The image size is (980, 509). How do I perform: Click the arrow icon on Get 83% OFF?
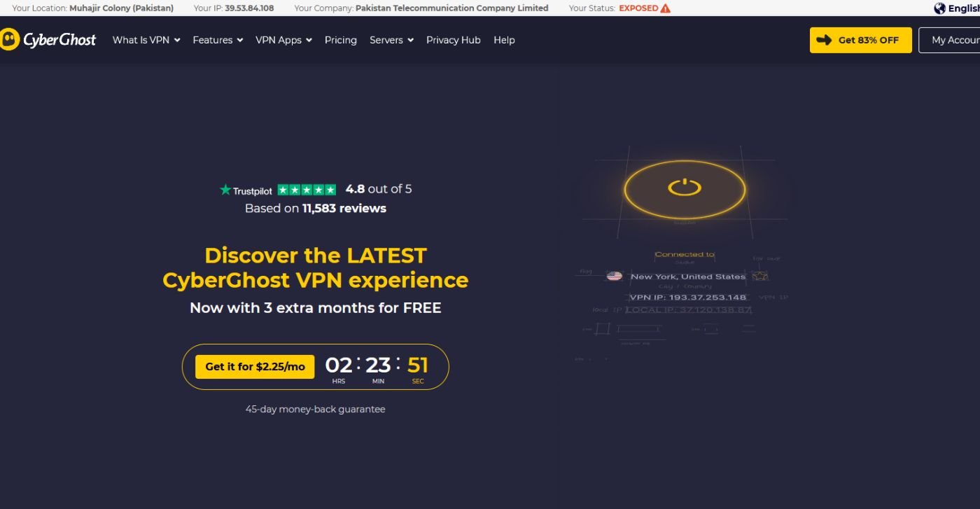coord(824,40)
